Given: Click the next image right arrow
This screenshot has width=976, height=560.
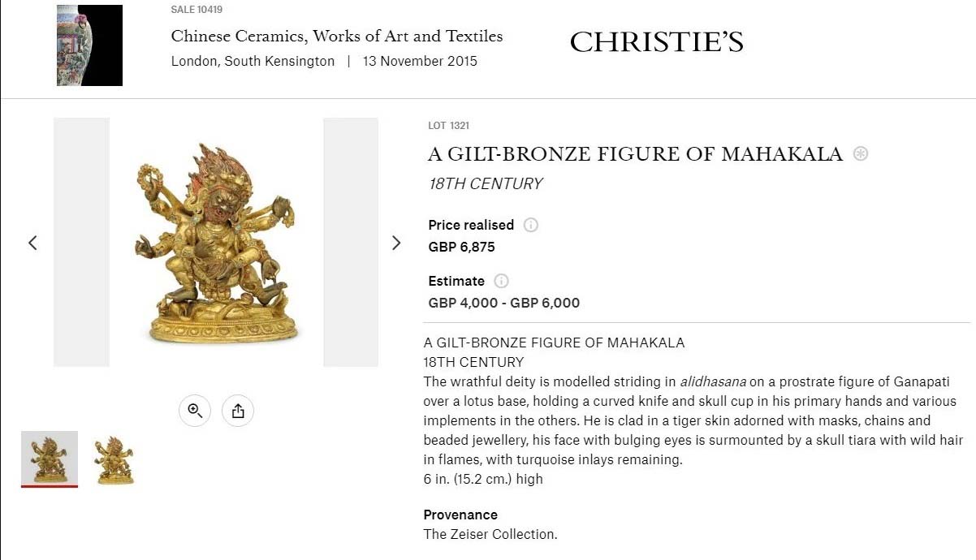Looking at the screenshot, I should (x=396, y=243).
